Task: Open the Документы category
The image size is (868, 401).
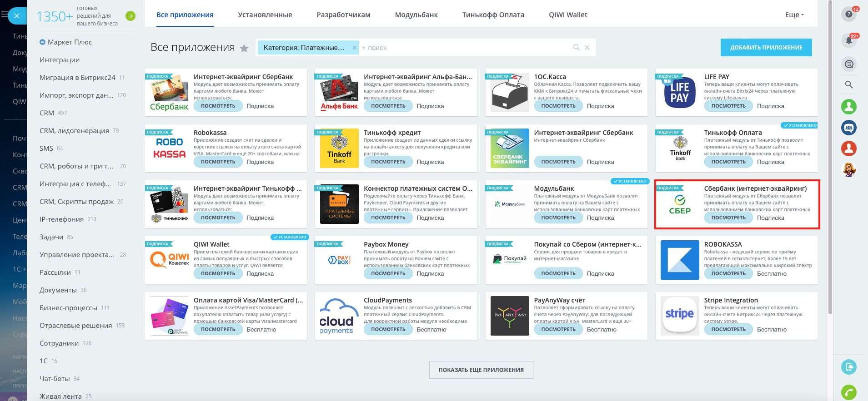Action: 58,290
